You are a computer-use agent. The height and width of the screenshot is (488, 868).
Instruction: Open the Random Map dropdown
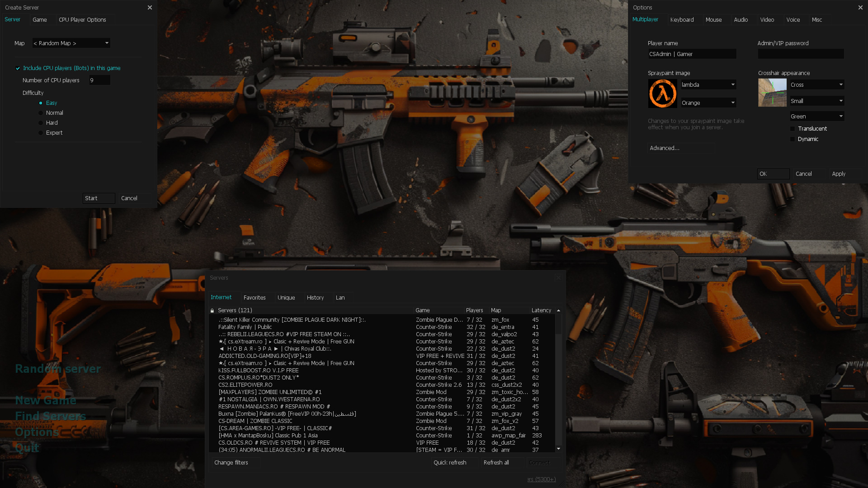[71, 43]
